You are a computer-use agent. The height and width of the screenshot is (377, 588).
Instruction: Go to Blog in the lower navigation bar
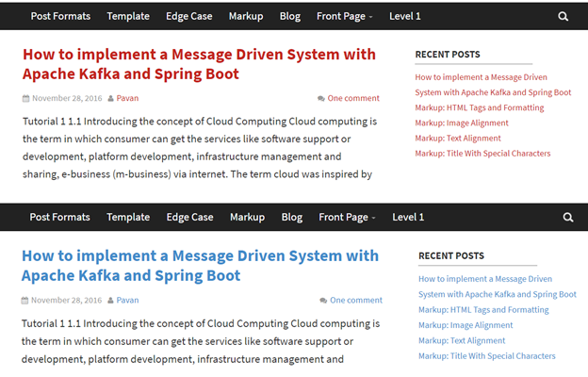(x=292, y=217)
